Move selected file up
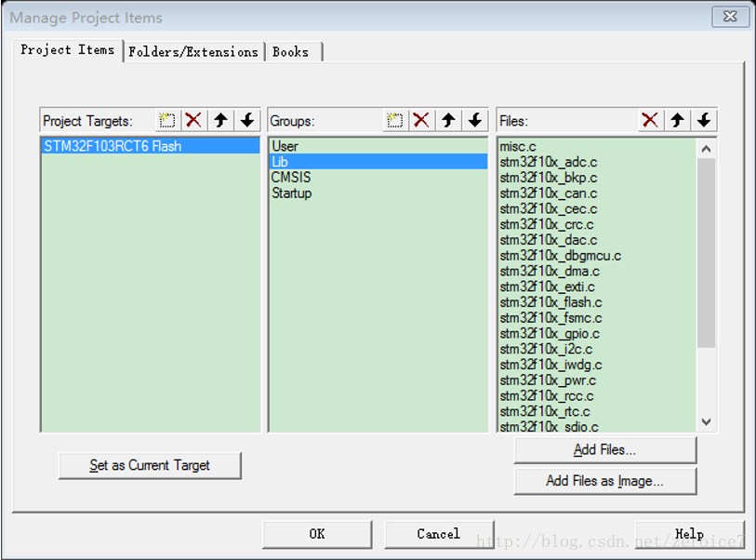The width and height of the screenshot is (756, 560). click(677, 120)
